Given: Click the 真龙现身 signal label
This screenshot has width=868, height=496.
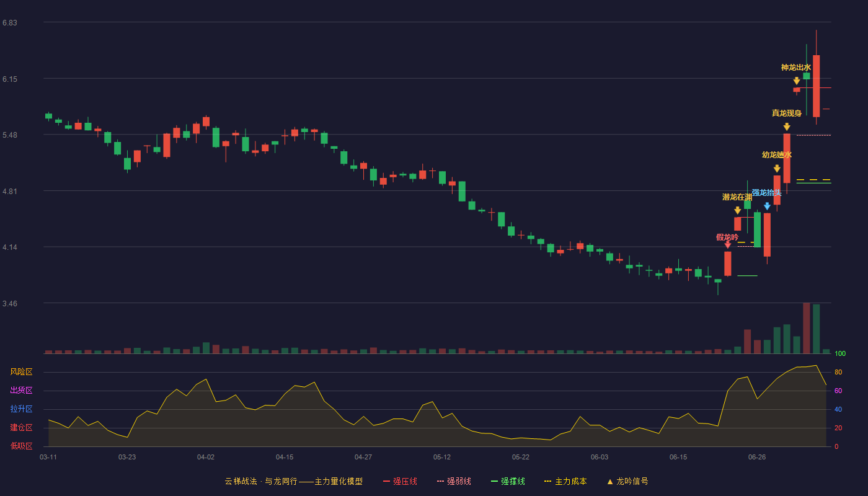Looking at the screenshot, I should tap(787, 113).
